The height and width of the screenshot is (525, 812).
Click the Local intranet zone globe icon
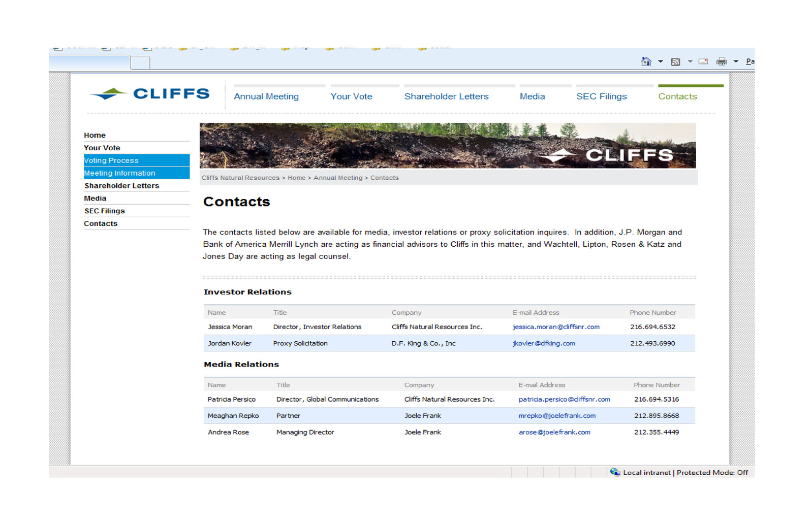[x=615, y=472]
